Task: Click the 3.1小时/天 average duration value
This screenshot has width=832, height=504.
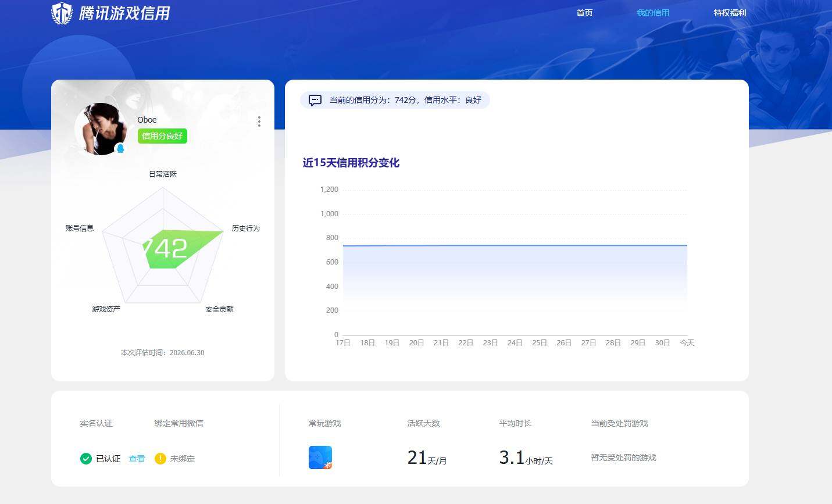Action: click(526, 458)
